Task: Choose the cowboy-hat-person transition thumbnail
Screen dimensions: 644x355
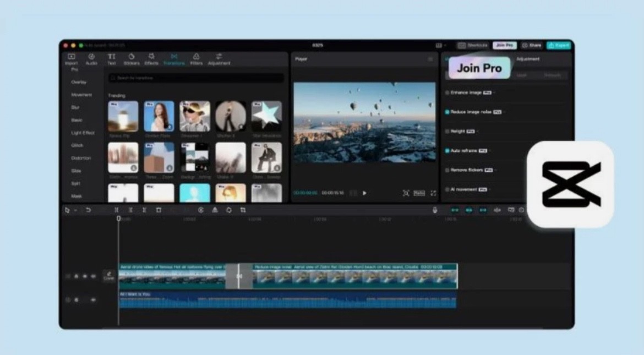Action: coord(195,116)
